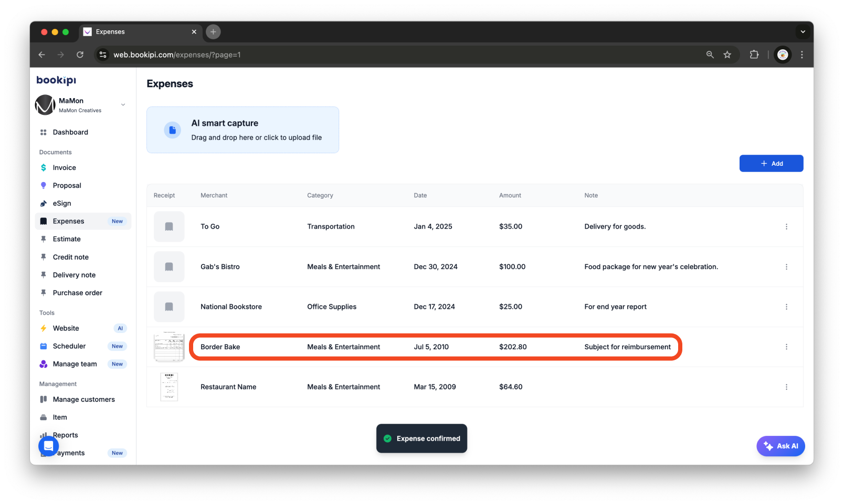Viewport: 844px width, 504px height.
Task: Open the Ask AI assistant
Action: pyautogui.click(x=780, y=446)
